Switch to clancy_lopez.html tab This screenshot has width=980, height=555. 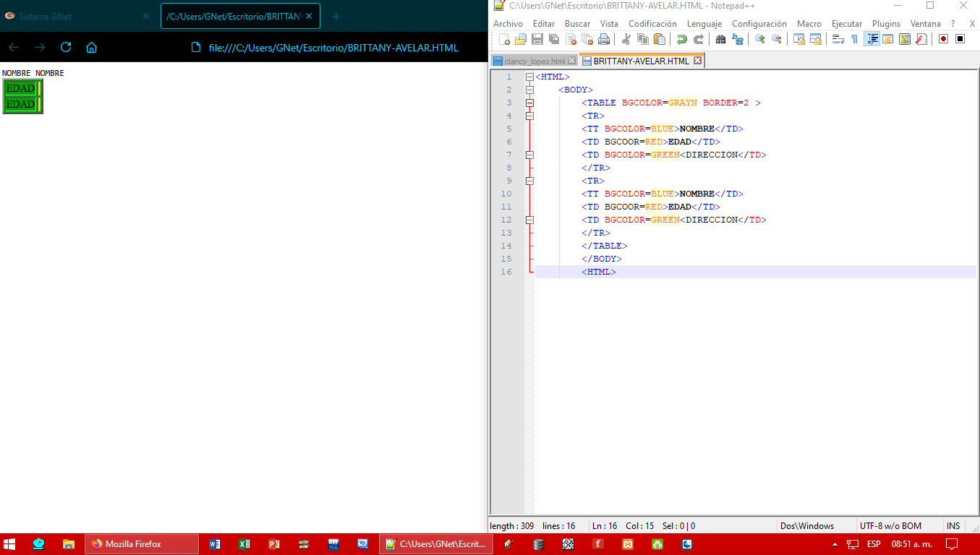534,61
